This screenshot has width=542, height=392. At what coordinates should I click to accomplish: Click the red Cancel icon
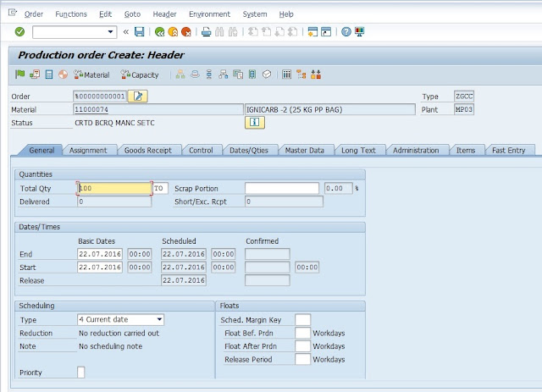(186, 32)
